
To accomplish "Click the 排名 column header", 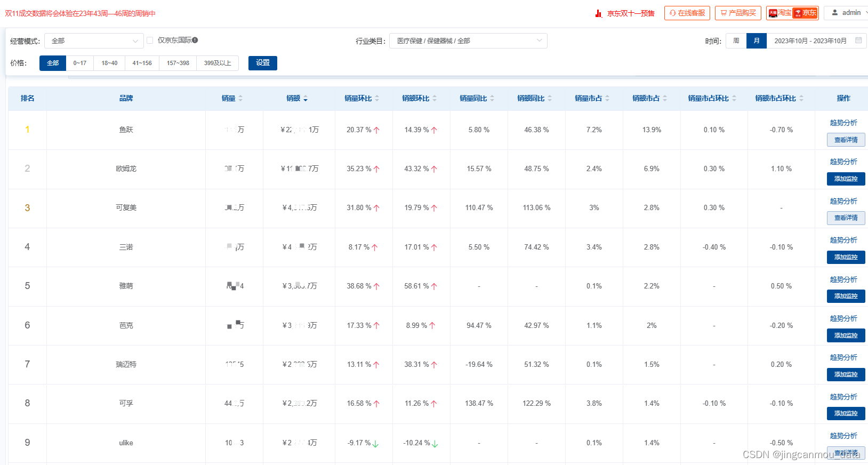I will 28,98.
